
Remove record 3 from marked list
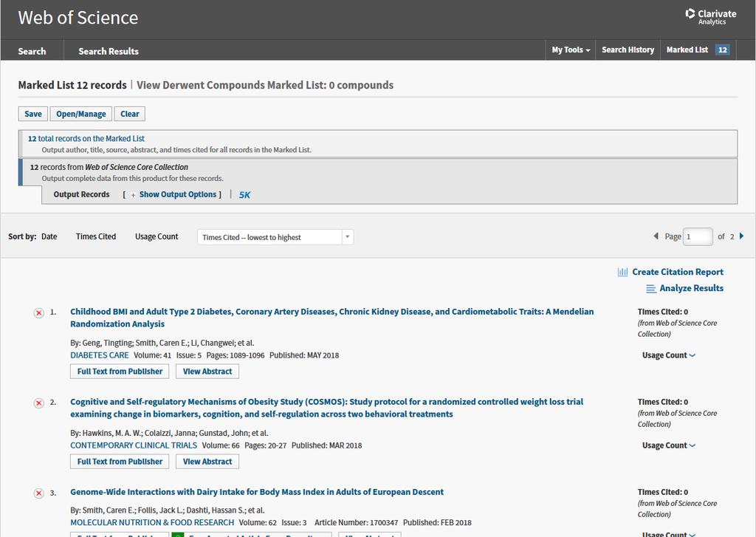[x=39, y=493]
